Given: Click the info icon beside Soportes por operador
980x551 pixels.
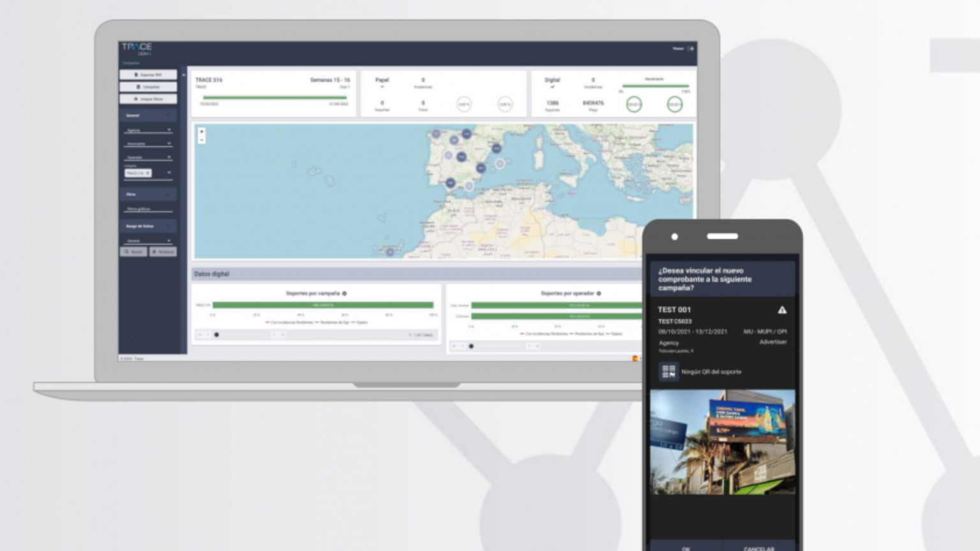Looking at the screenshot, I should (598, 293).
